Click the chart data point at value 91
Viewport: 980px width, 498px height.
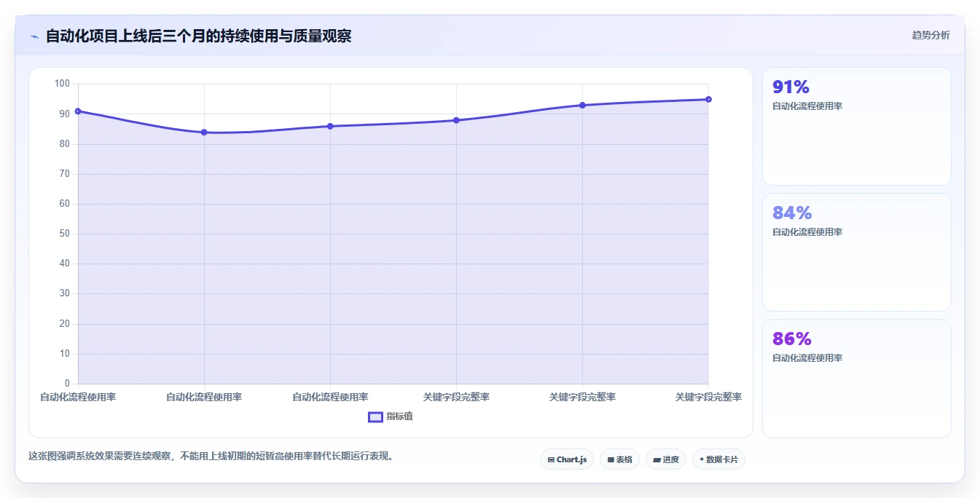78,111
